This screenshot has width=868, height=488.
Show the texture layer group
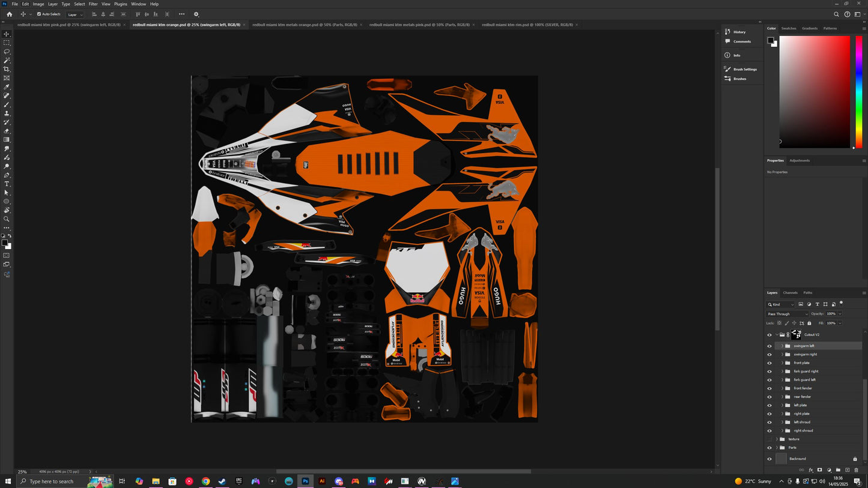pos(769,439)
